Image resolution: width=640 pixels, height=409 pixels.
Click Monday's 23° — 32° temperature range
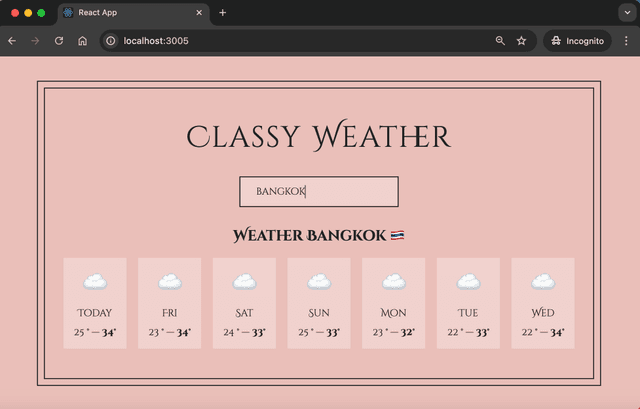[x=393, y=332]
